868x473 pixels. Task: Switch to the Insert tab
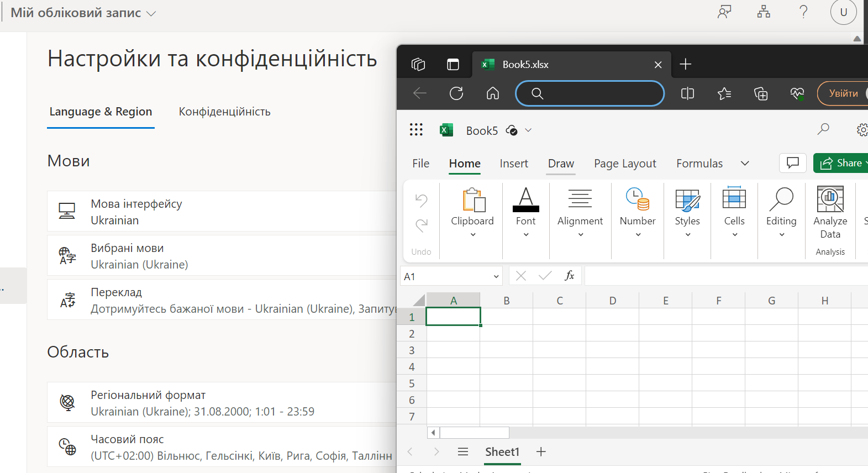pyautogui.click(x=514, y=164)
